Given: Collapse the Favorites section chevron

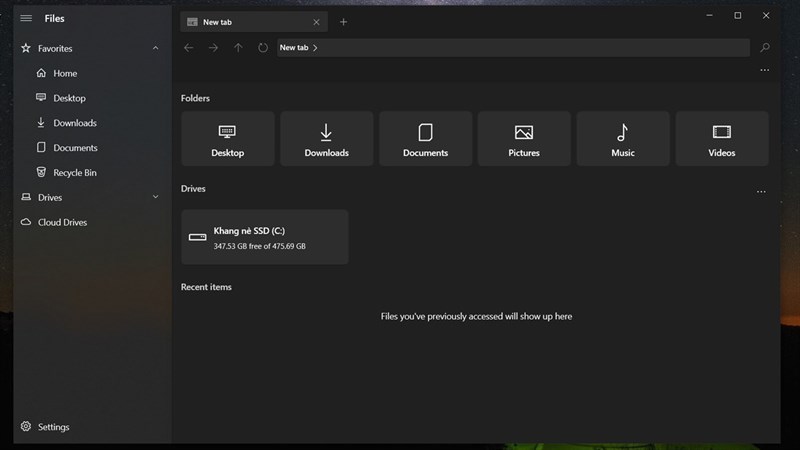Looking at the screenshot, I should pos(156,48).
